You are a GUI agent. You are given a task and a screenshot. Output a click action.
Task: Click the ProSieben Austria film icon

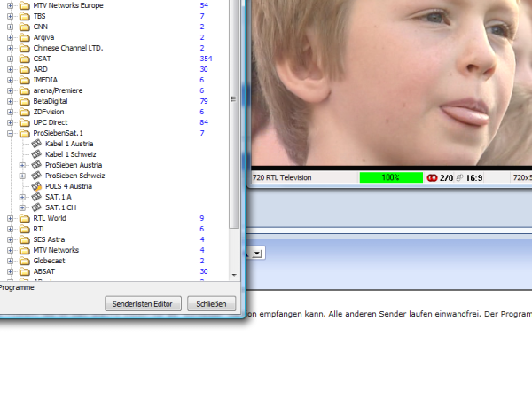point(36,165)
